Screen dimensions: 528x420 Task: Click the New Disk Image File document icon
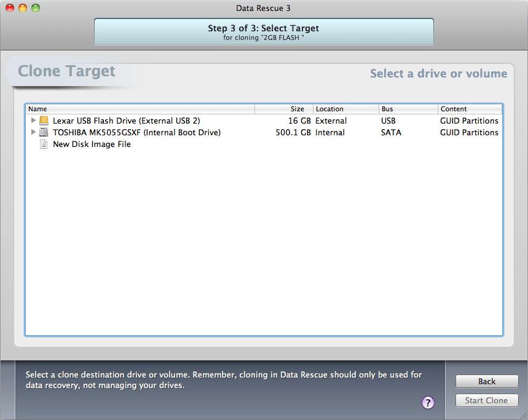coord(44,144)
